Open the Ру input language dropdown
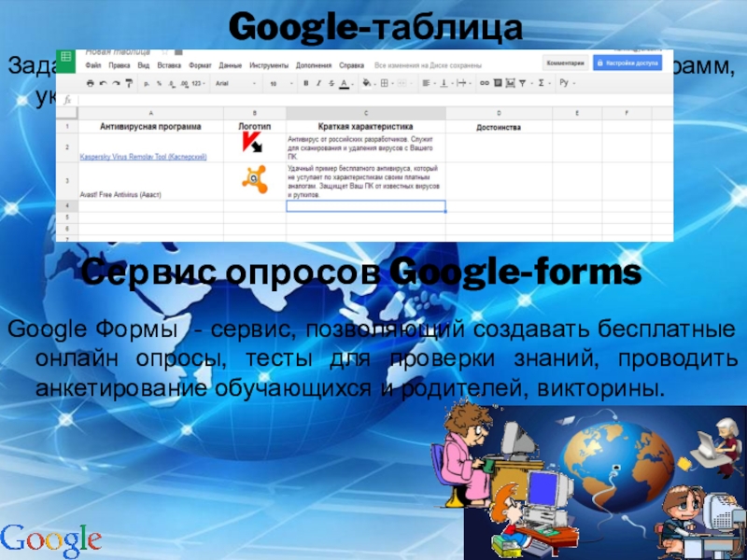Screen dimensions: 747x560 (x=567, y=83)
